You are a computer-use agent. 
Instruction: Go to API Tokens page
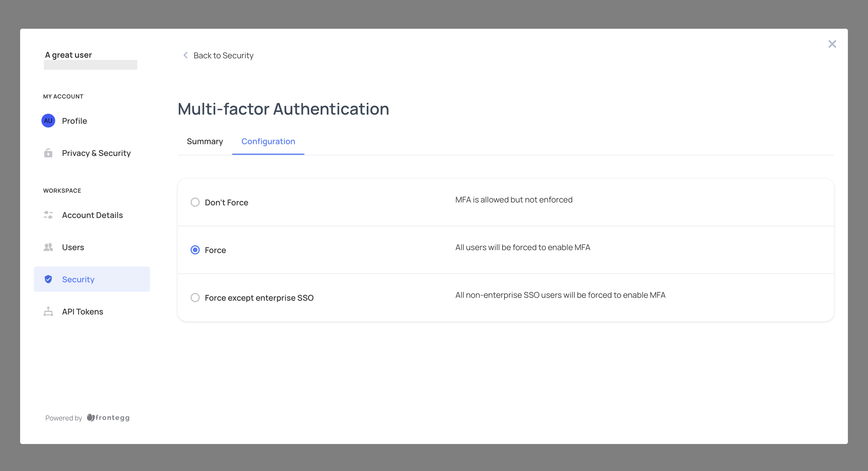pyautogui.click(x=82, y=312)
